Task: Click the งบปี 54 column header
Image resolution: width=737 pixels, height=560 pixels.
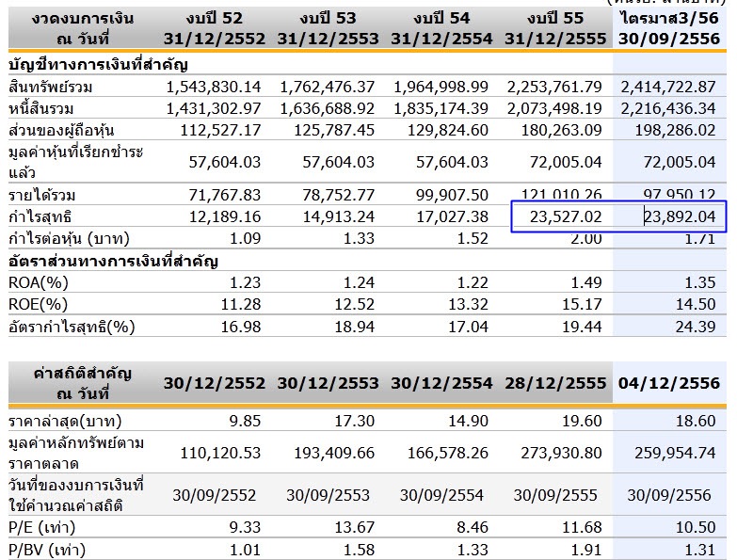Action: coord(441,28)
